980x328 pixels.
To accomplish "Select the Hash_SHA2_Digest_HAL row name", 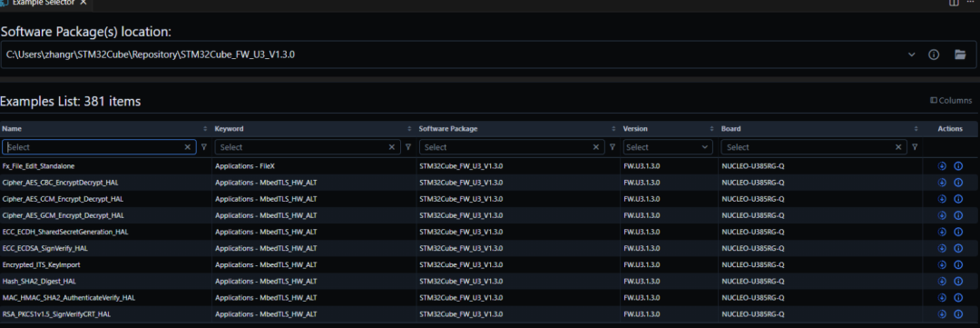I will [x=39, y=281].
